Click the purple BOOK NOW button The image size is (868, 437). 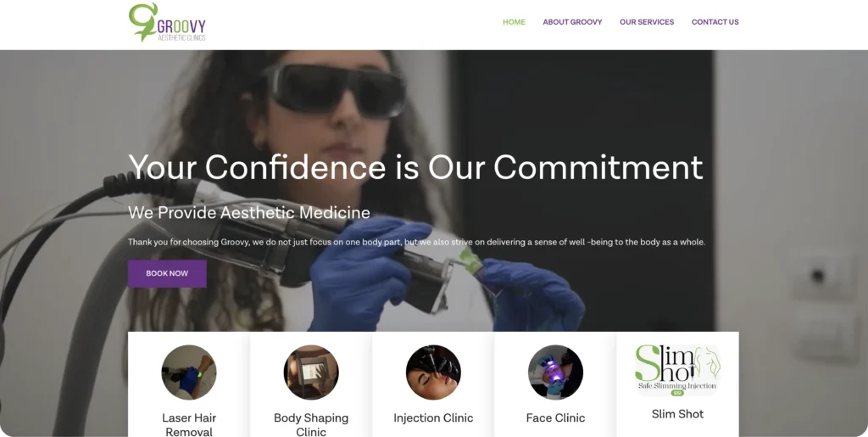coord(167,273)
